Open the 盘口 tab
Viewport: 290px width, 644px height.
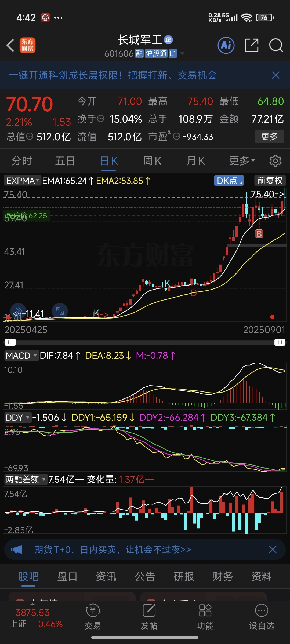(67, 576)
